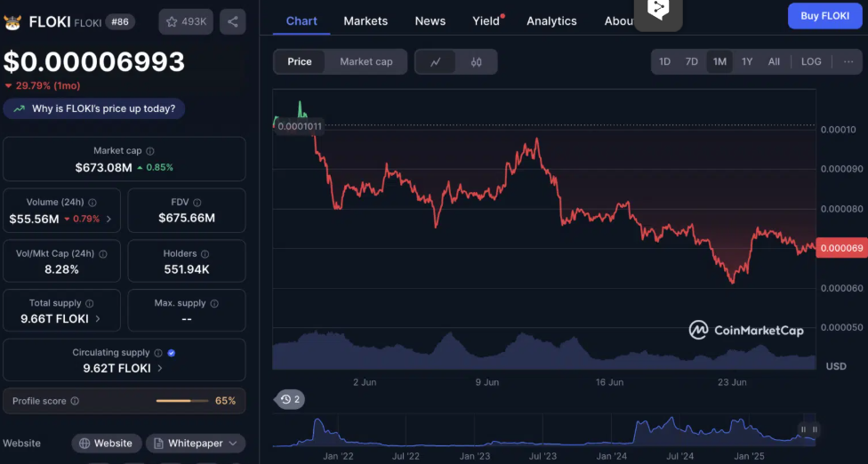Click the mini timeline range navigator
The width and height of the screenshot is (868, 464).
tap(544, 430)
